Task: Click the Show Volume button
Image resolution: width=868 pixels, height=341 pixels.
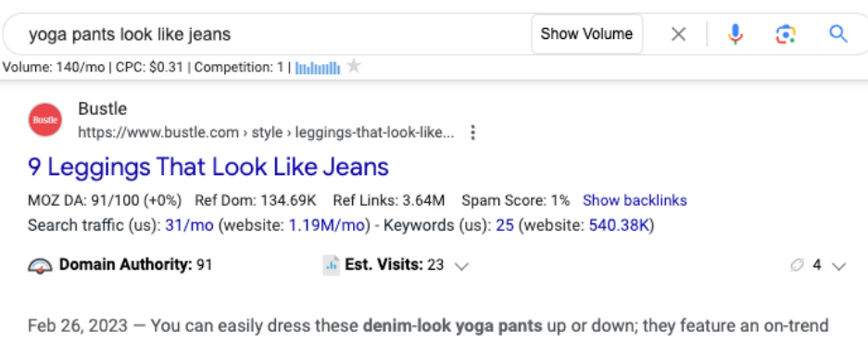Action: tap(586, 34)
